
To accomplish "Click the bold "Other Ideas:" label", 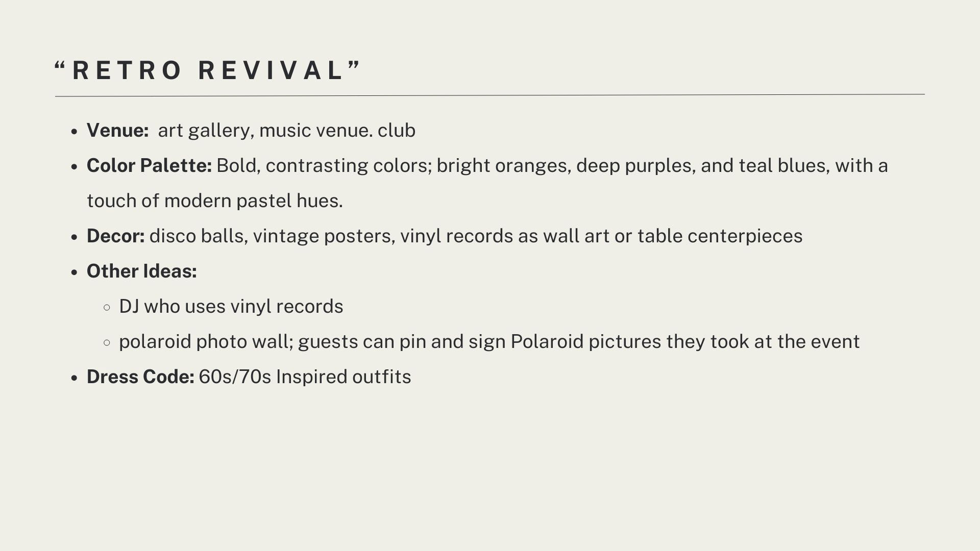I will 141,271.
